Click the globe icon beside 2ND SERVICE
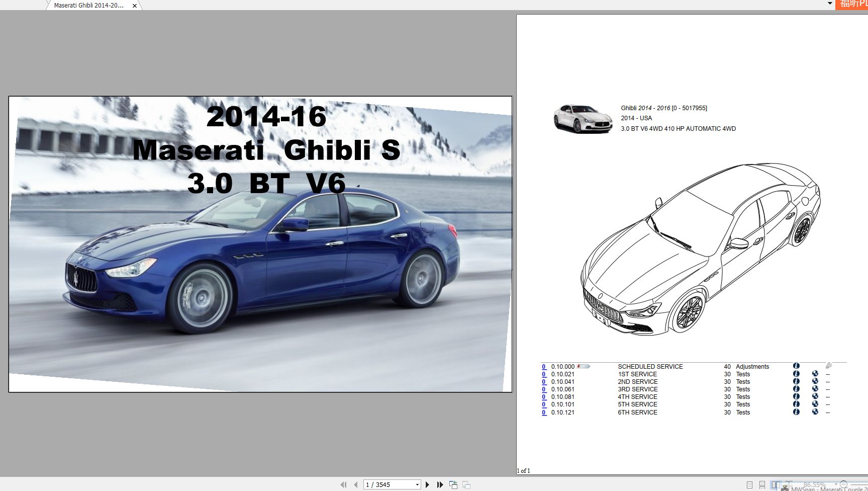This screenshot has height=491, width=868. 814,382
